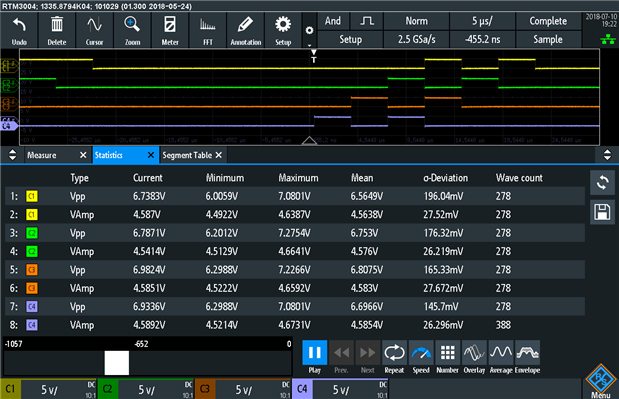Click the C3 swatch in row 5

(32, 270)
